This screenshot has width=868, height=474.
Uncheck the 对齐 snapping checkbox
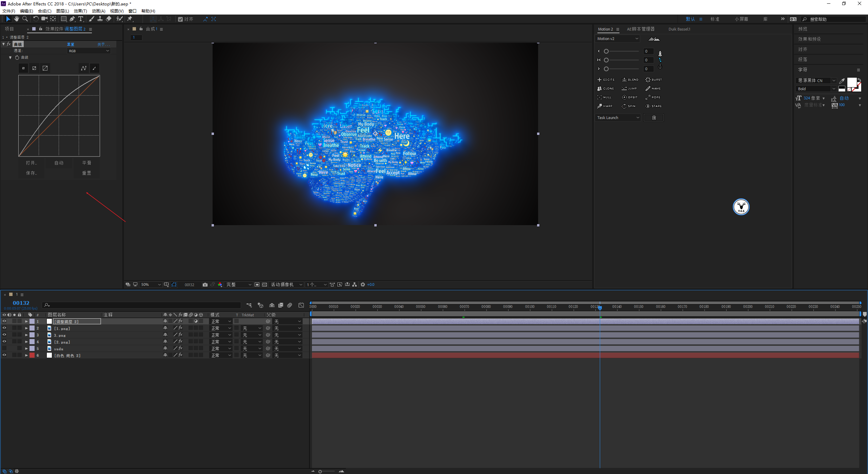[180, 19]
